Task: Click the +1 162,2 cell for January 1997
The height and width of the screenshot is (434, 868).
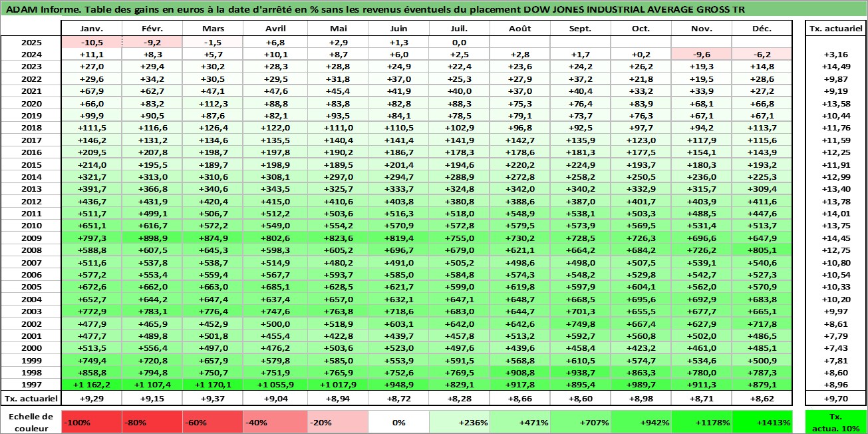Action: 91,385
